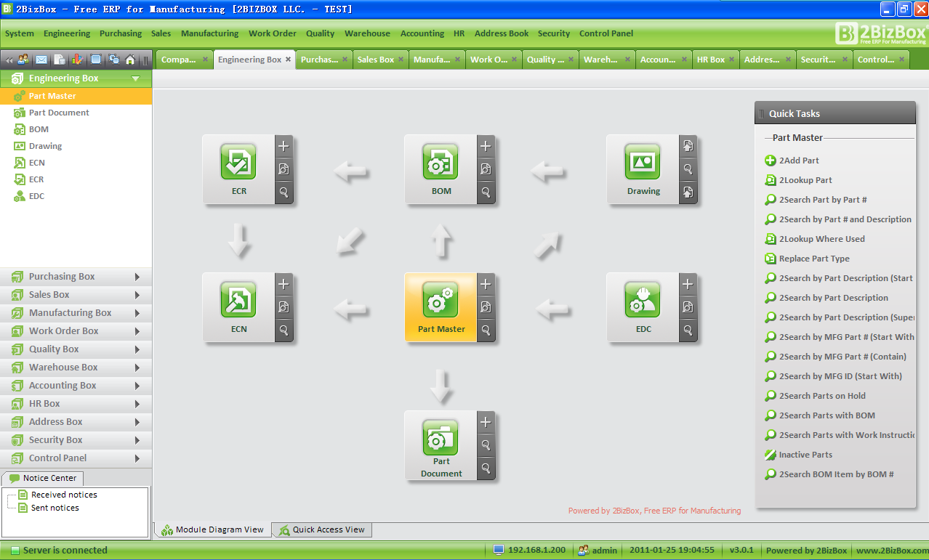This screenshot has width=929, height=560.
Task: Expand the Control Panel sidebar section
Action: pos(76,458)
